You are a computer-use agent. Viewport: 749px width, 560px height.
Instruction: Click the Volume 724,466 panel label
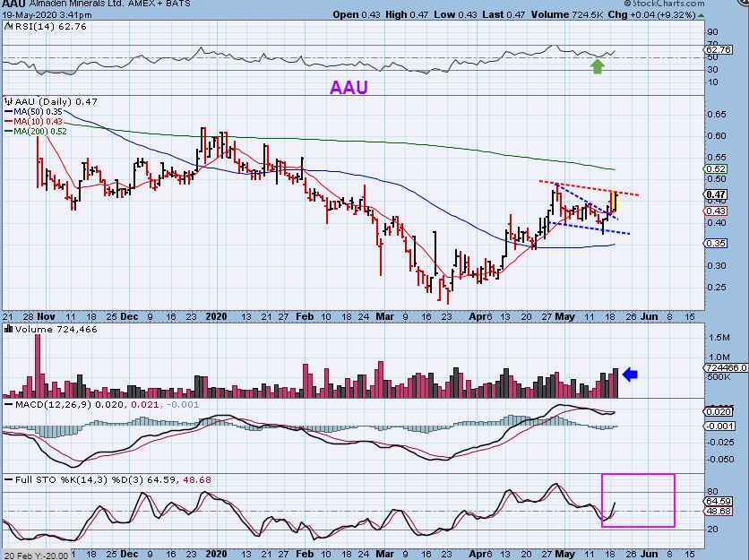56,329
